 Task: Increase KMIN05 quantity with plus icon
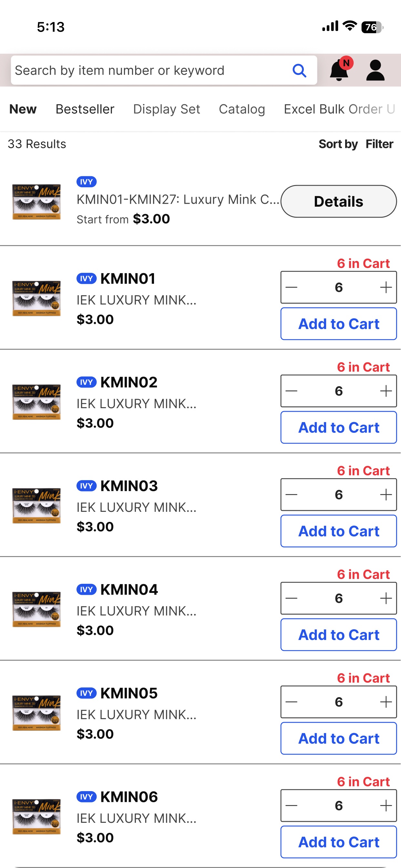click(386, 702)
